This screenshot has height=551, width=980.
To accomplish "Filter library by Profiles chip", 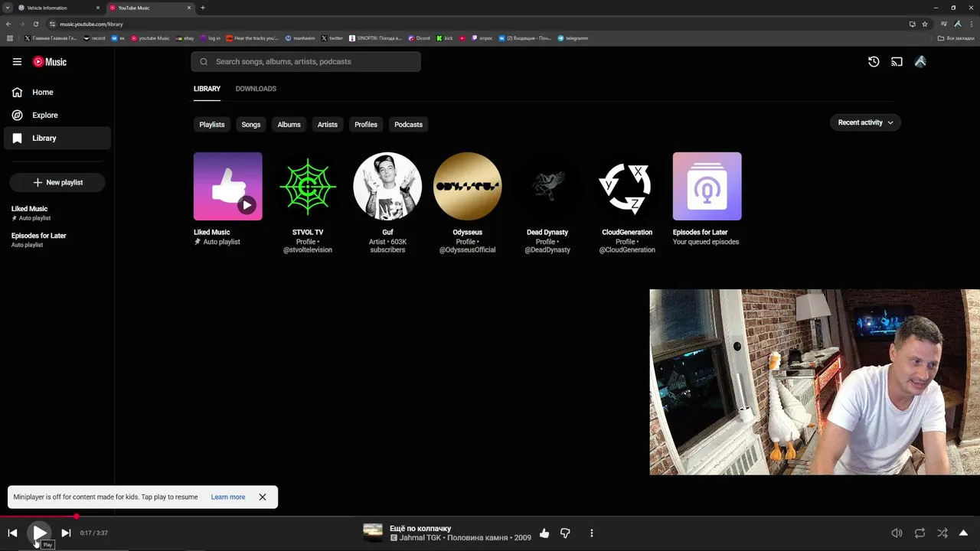I will [366, 125].
